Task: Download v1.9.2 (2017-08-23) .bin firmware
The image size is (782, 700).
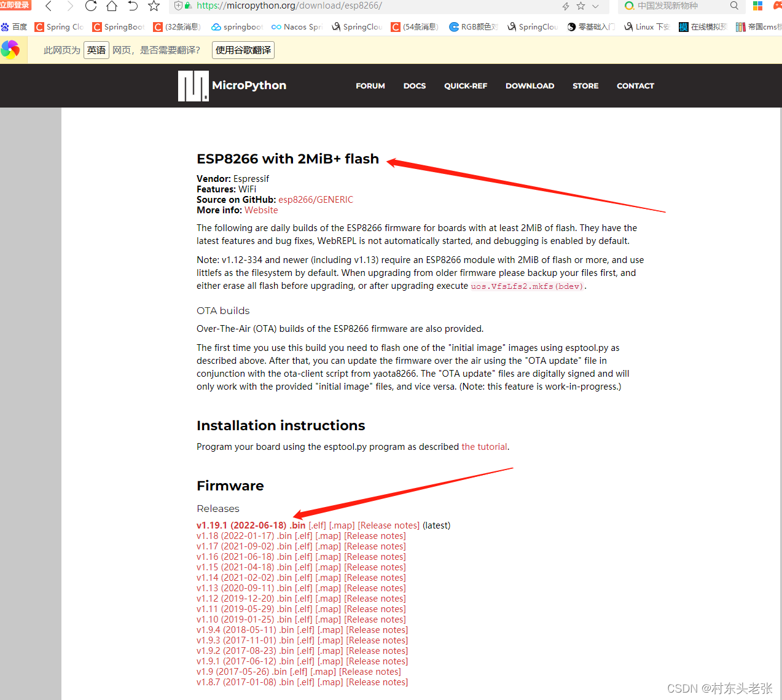Action: tap(245, 651)
